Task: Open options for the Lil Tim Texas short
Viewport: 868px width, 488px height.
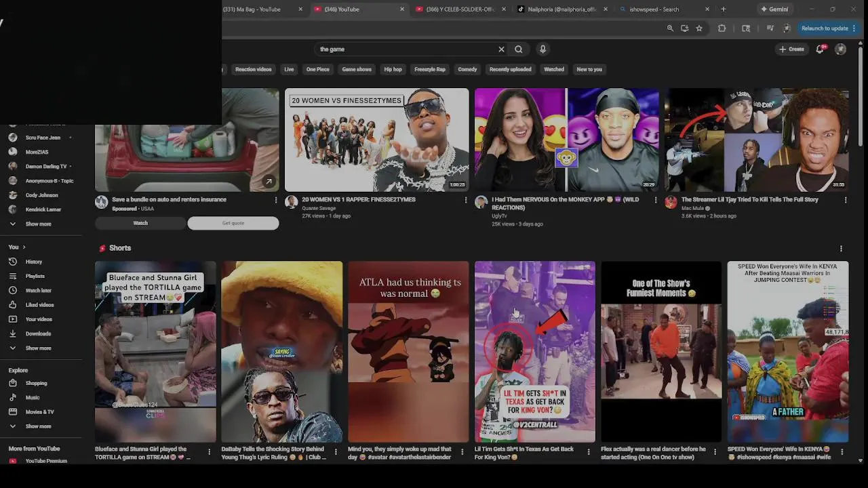Action: 588,451
